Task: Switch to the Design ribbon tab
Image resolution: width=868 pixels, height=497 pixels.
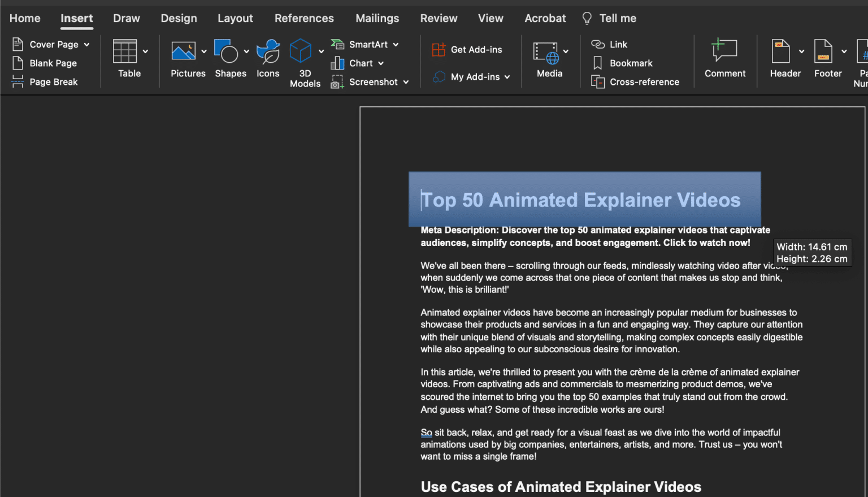Action: click(x=179, y=18)
